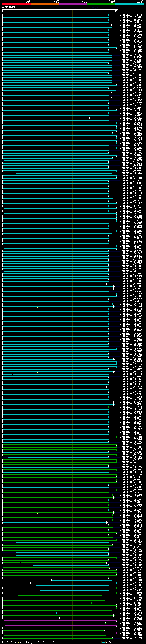Screen dimensions: 146x644
Task: Select the UniRef100_A8CA03 label
Action: tap(131, 469)
